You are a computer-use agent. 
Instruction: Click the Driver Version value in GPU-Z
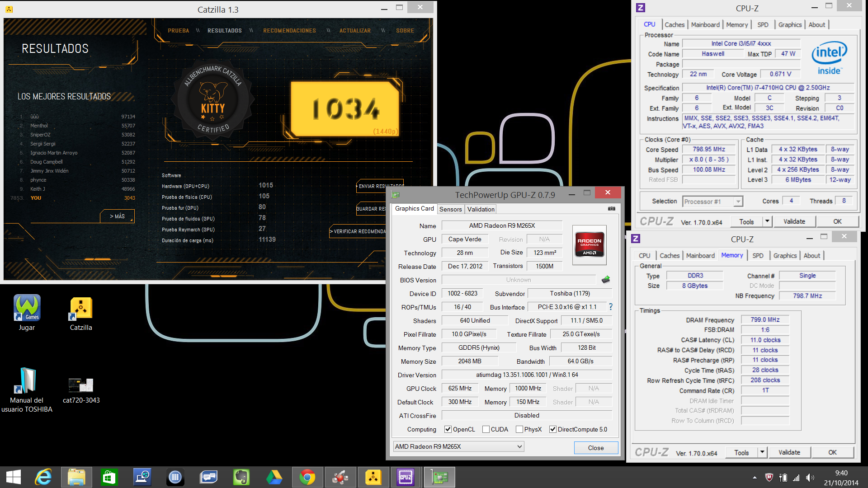[x=527, y=375]
